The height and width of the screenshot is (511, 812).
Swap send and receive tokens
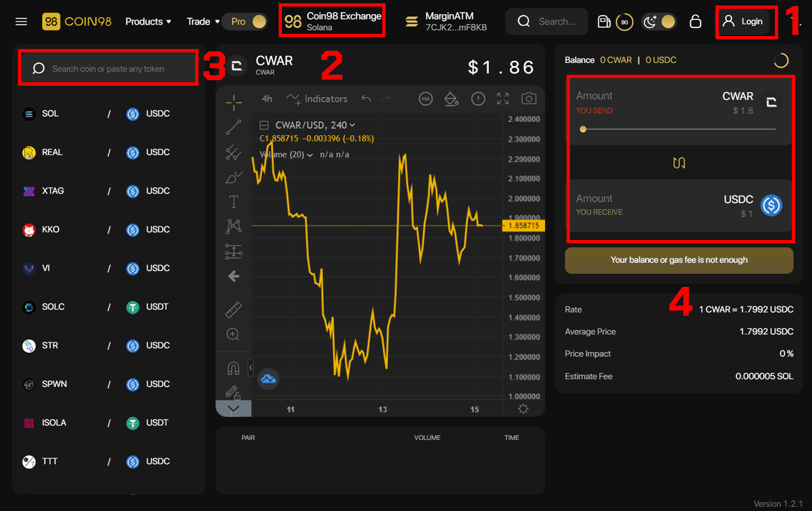click(679, 163)
